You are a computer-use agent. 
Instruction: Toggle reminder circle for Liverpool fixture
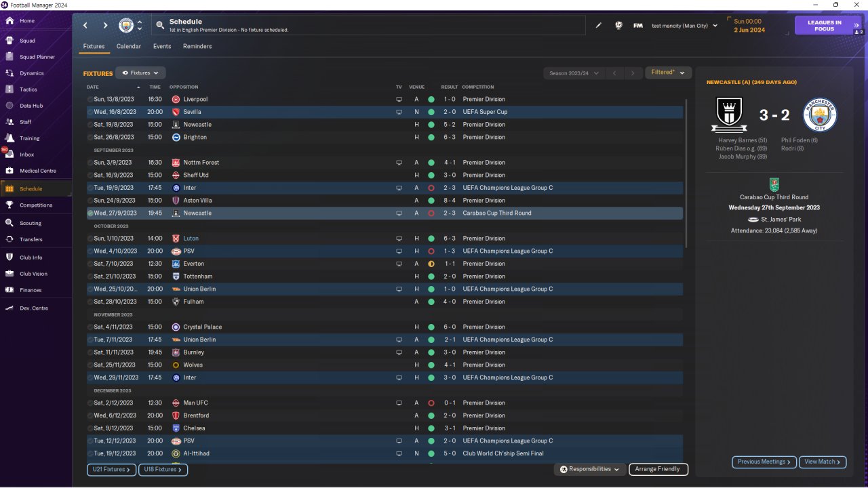click(90, 100)
